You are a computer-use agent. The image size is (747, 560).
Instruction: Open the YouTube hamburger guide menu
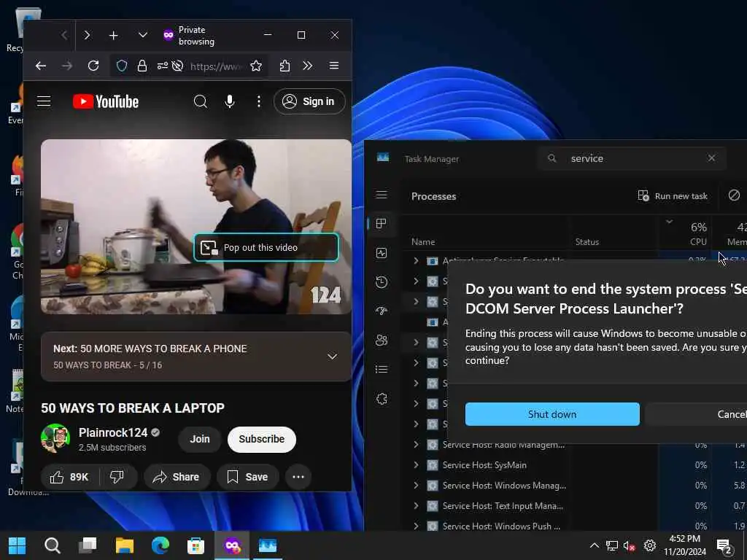pos(44,101)
